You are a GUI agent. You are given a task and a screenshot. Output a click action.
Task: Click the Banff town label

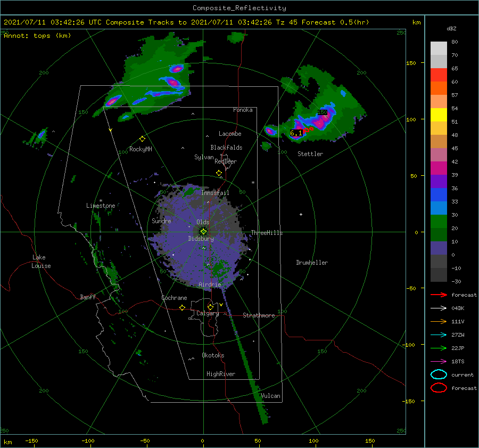tap(88, 297)
